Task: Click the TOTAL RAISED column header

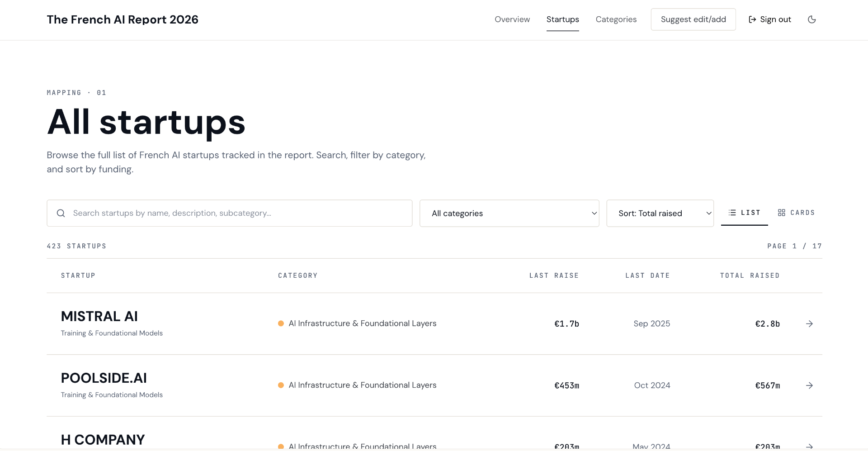Action: (750, 275)
